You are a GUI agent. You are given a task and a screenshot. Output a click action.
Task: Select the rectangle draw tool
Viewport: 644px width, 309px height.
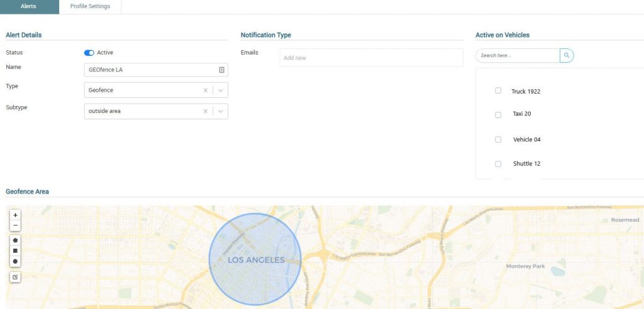[x=16, y=251]
